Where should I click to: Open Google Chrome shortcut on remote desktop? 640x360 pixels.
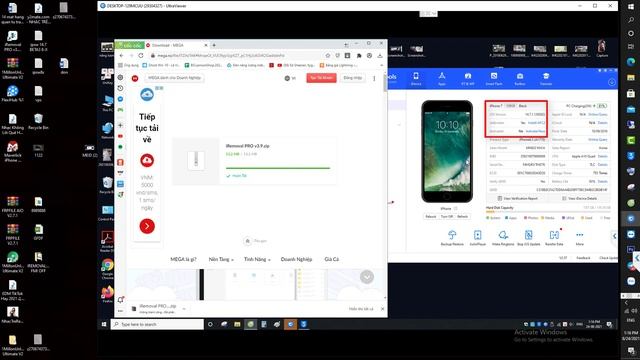(x=107, y=269)
